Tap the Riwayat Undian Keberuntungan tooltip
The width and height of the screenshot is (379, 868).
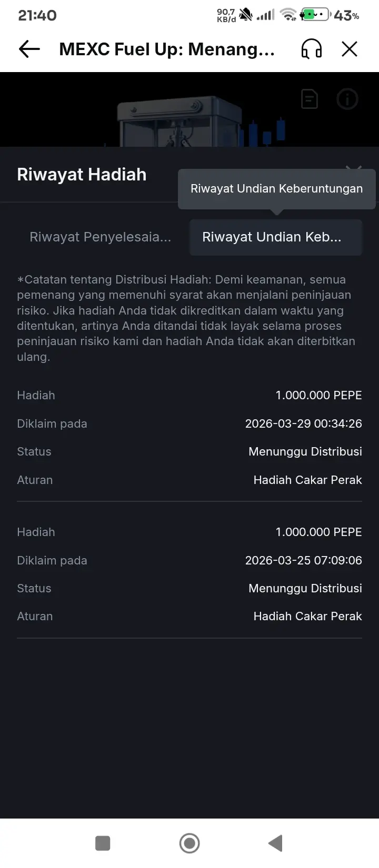276,189
